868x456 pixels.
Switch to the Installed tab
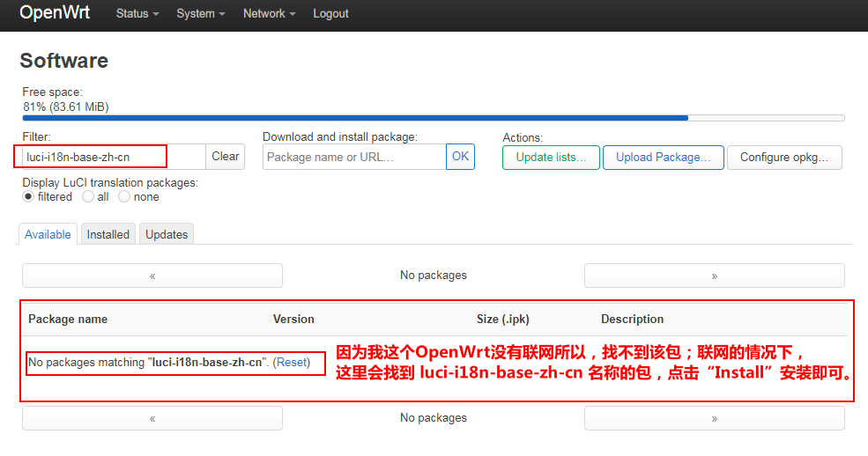tap(108, 234)
